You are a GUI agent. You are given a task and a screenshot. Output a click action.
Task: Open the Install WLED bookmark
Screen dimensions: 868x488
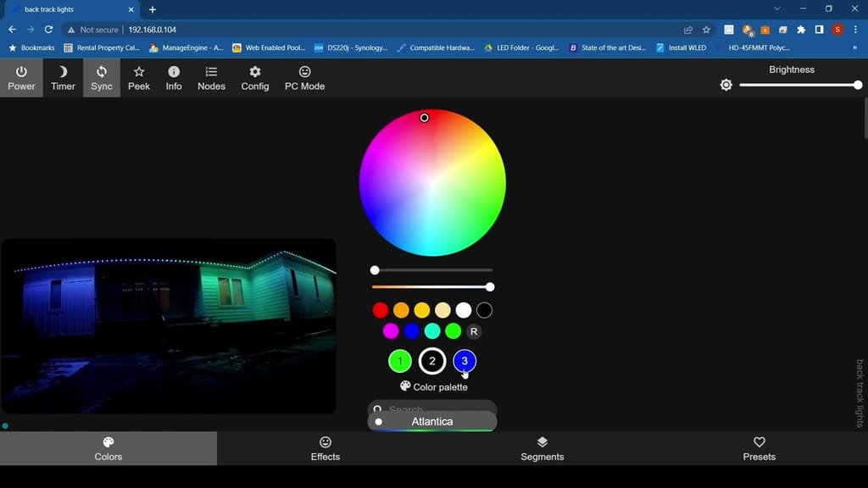pos(682,48)
